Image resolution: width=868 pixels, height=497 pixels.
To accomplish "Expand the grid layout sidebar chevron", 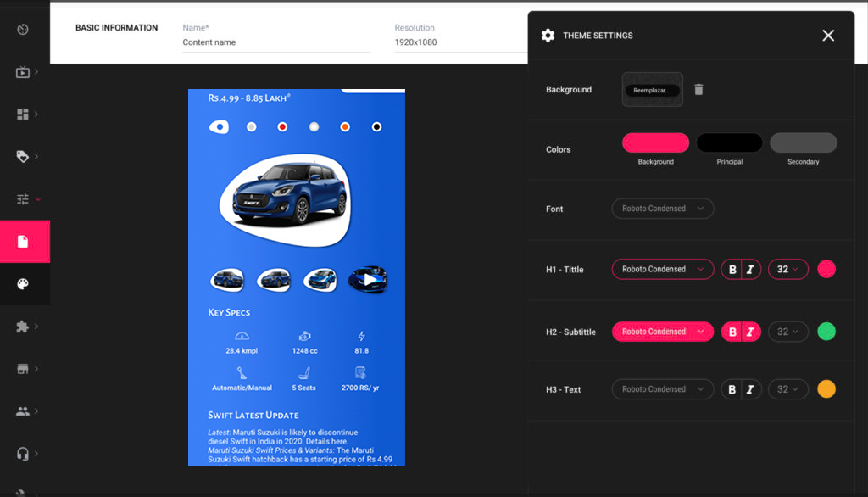I will point(36,114).
